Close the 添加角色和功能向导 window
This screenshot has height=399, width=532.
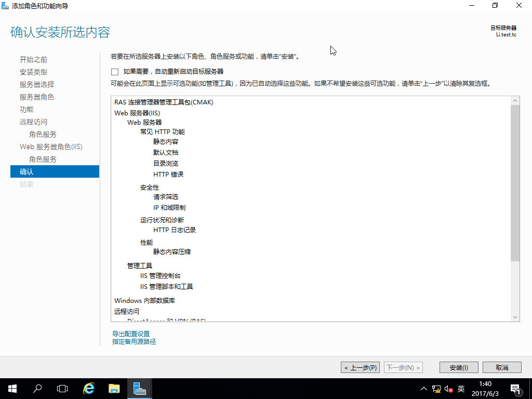519,5
